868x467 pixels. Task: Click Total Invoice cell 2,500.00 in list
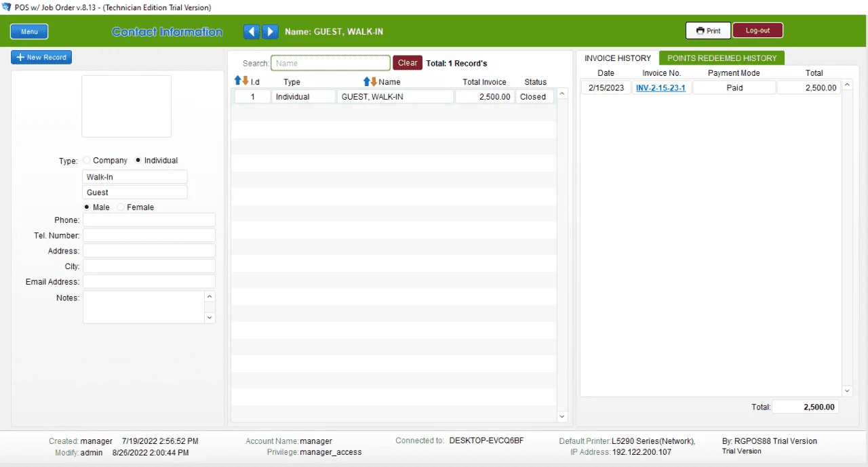click(485, 97)
